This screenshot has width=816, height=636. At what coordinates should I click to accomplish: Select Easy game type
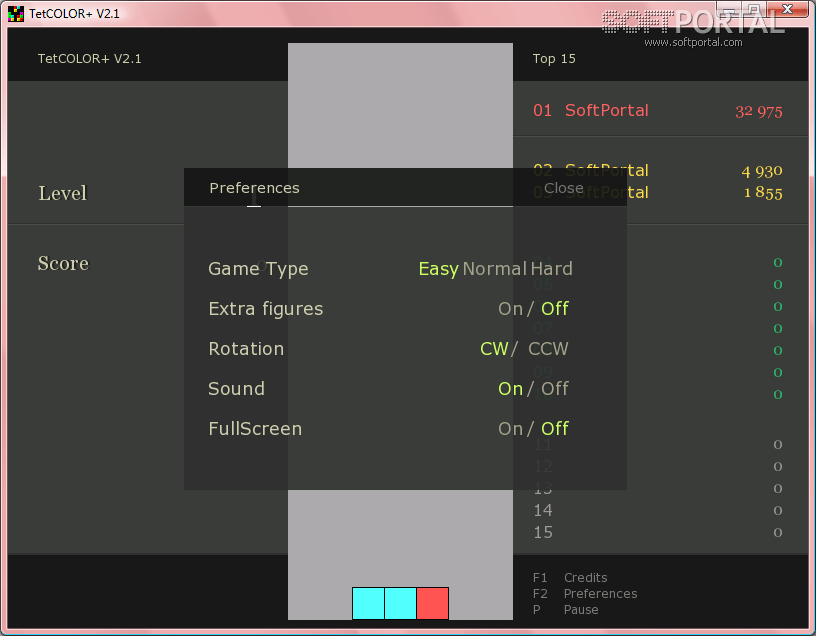point(438,269)
